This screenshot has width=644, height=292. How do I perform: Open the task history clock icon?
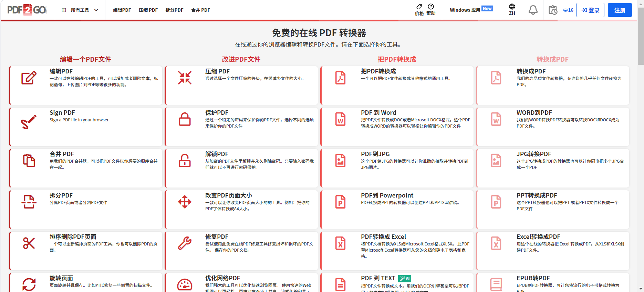tap(553, 10)
